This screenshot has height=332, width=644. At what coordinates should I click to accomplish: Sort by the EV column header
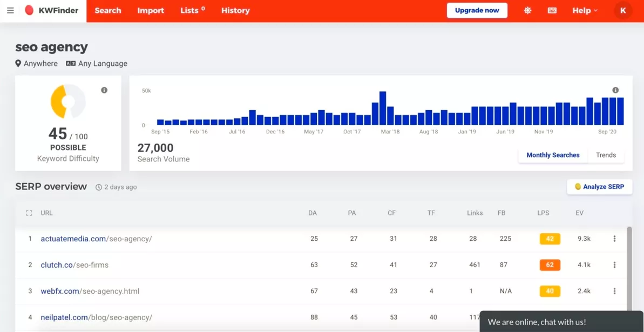click(x=580, y=213)
